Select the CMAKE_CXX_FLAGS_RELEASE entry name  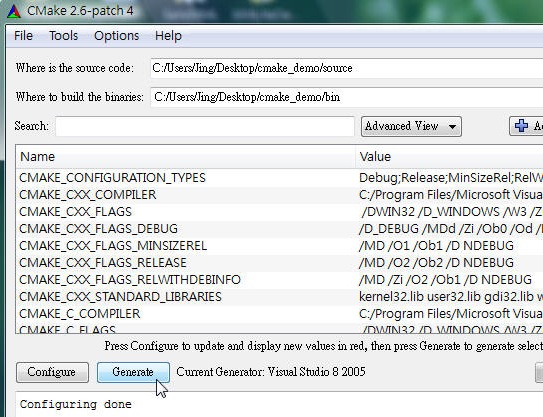(x=103, y=263)
